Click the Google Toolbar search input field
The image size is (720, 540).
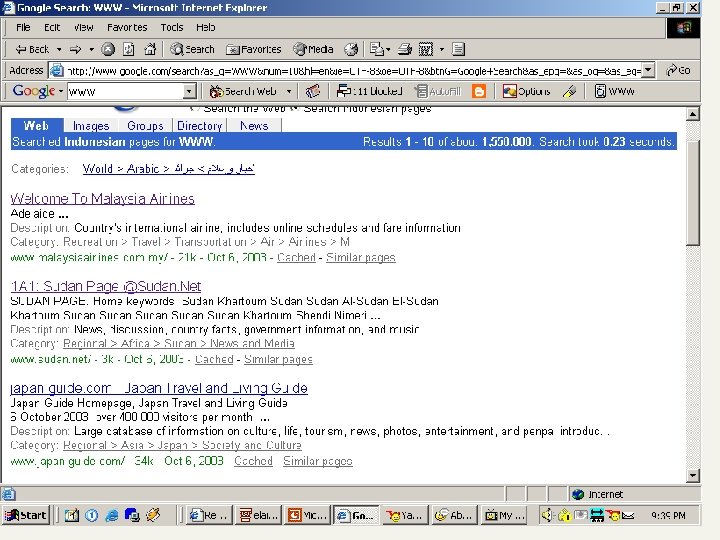[x=125, y=91]
